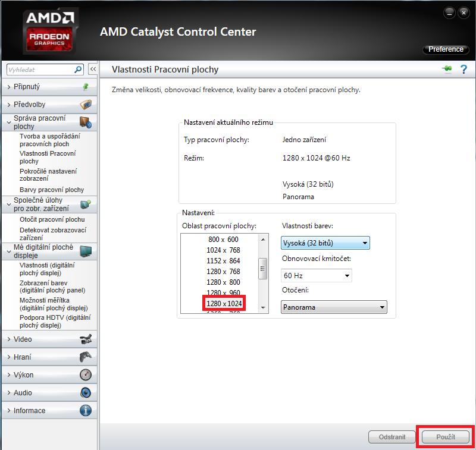This screenshot has height=450, width=476.
Task: Minimize the Catalyst Control Center window
Action: click(449, 13)
